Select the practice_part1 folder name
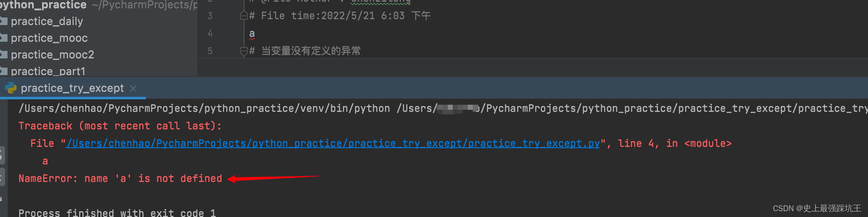The width and height of the screenshot is (868, 217). (x=48, y=71)
